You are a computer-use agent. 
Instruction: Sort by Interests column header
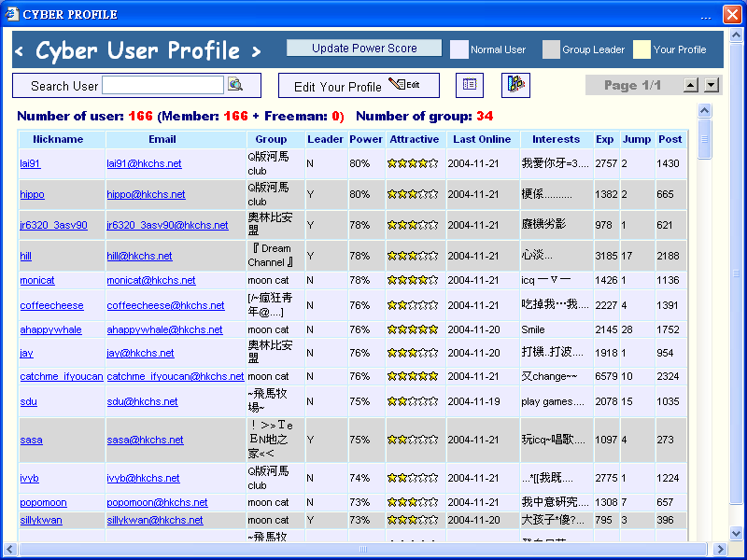[x=556, y=139]
